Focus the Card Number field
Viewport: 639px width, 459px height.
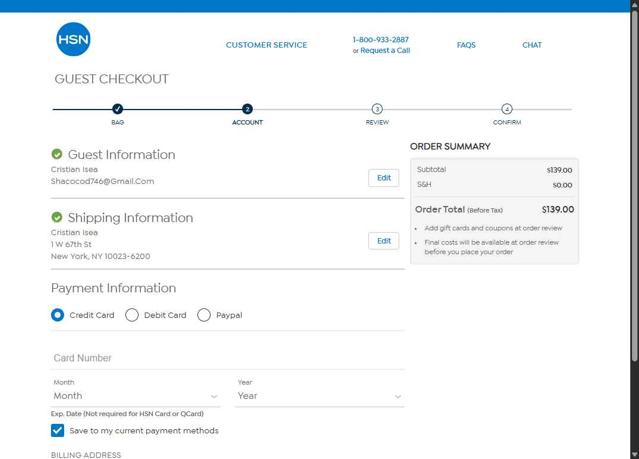(228, 358)
